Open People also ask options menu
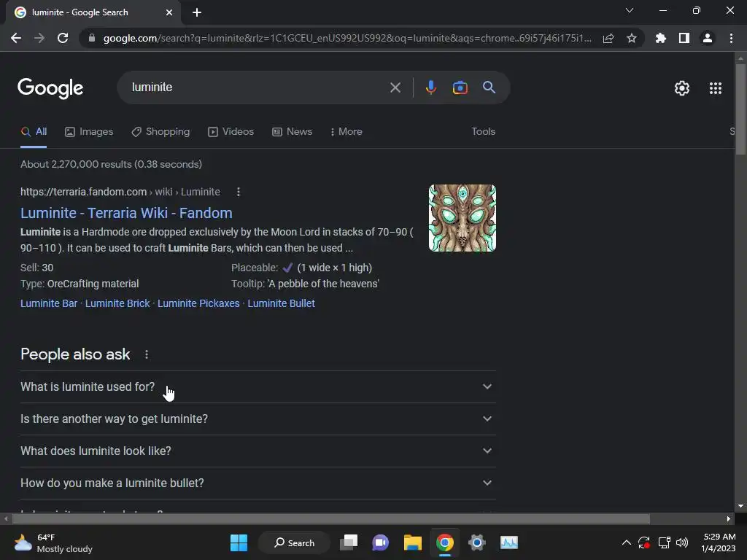The image size is (747, 560). pyautogui.click(x=147, y=354)
